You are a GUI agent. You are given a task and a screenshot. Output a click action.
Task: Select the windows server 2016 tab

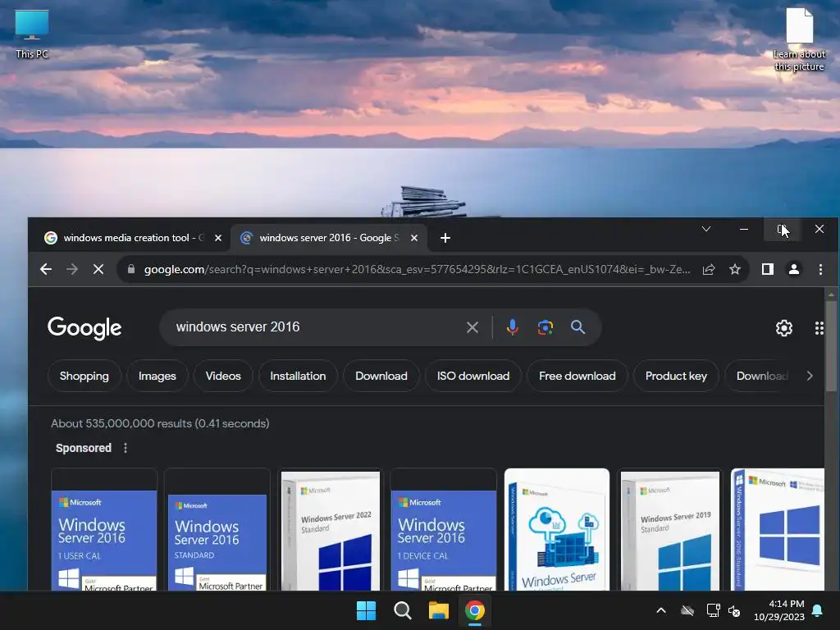(328, 238)
